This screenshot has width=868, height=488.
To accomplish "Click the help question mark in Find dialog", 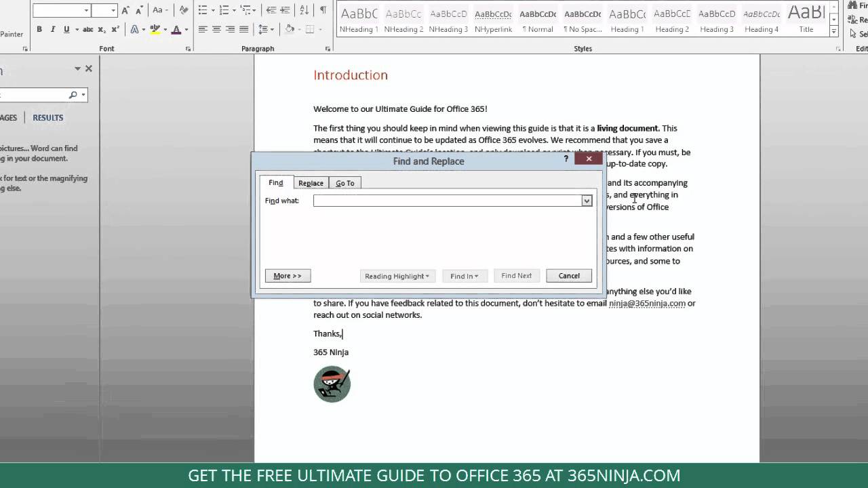I will click(x=566, y=159).
